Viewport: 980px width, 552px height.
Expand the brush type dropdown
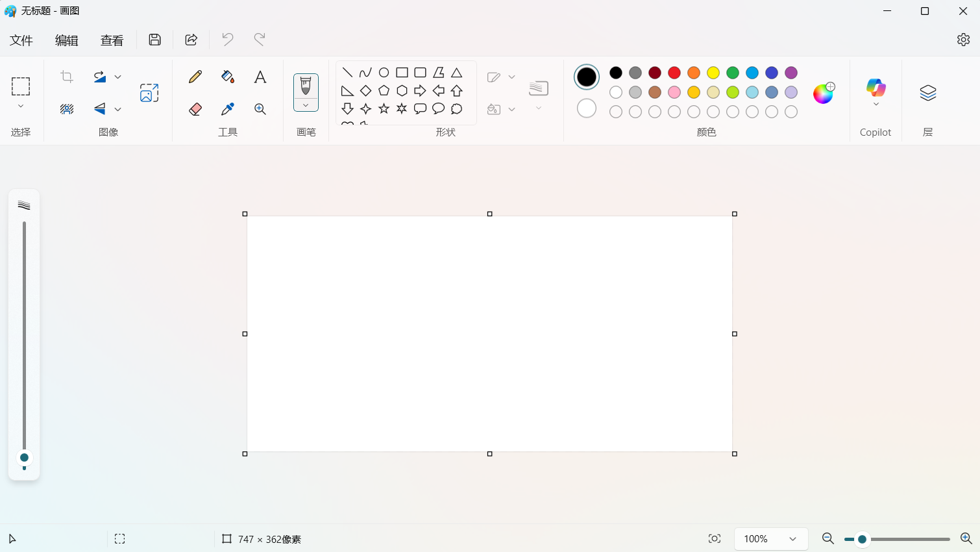[x=306, y=105]
